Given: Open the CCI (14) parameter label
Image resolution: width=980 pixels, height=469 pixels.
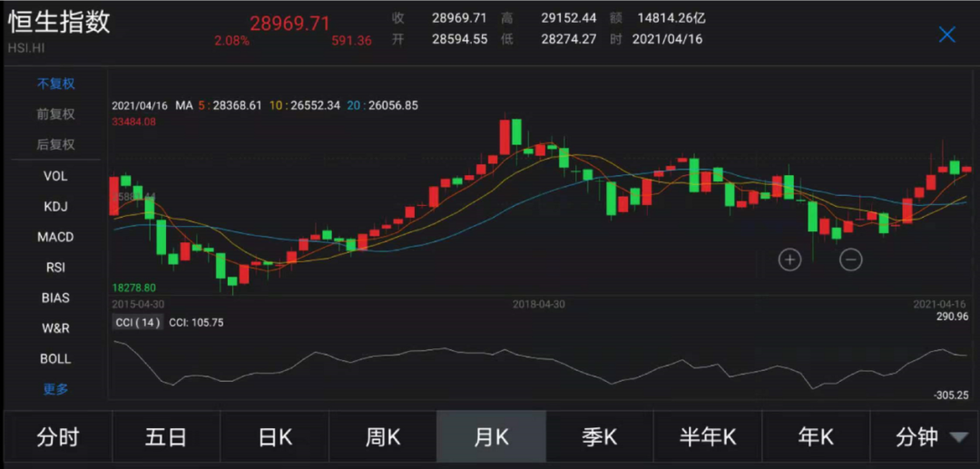Looking at the screenshot, I should point(138,323).
